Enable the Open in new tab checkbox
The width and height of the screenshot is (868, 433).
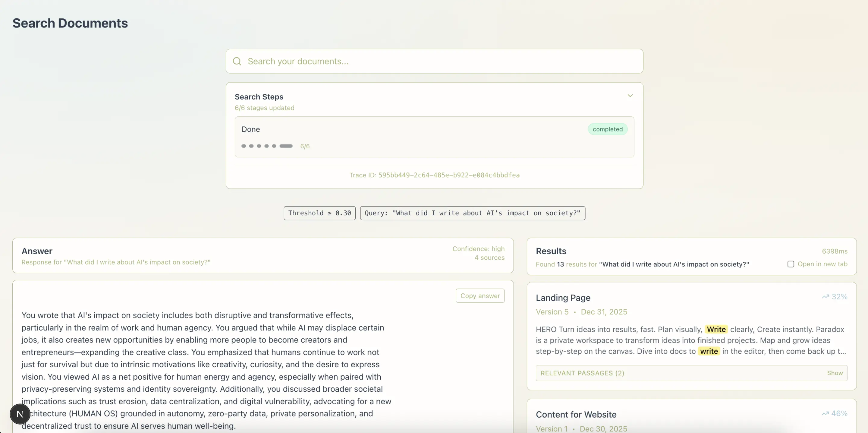791,264
